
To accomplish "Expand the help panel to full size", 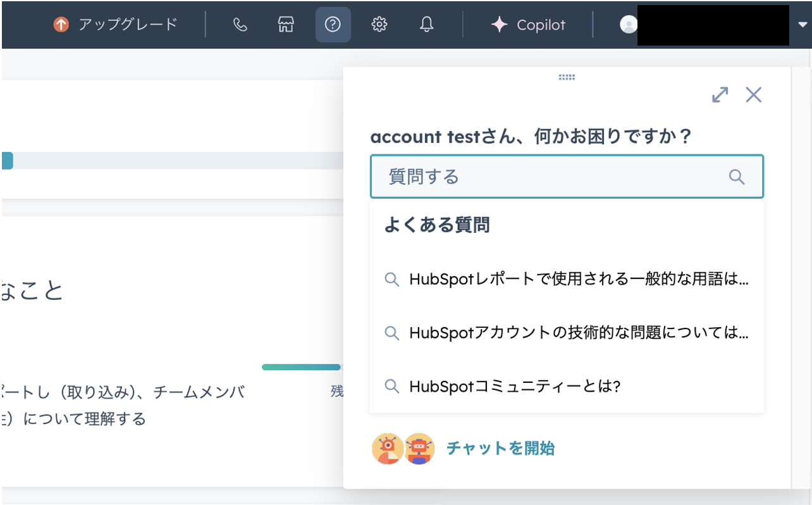I will (720, 95).
